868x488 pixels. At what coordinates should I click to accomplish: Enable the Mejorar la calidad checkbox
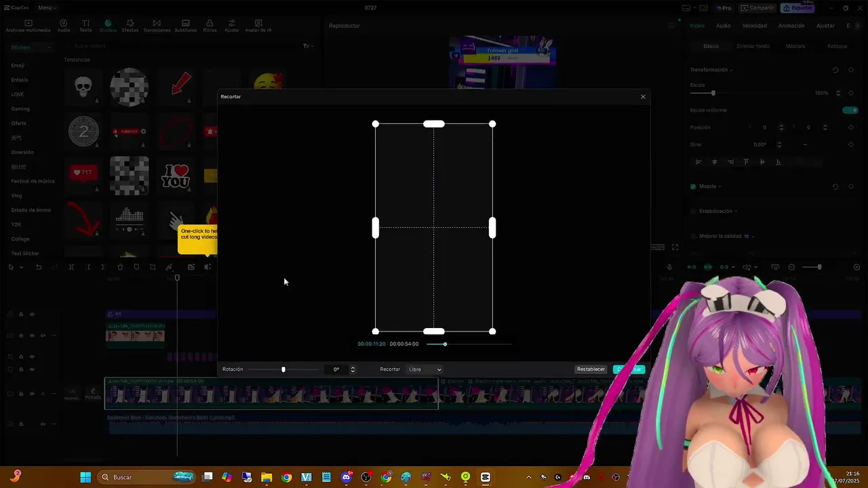coord(693,237)
